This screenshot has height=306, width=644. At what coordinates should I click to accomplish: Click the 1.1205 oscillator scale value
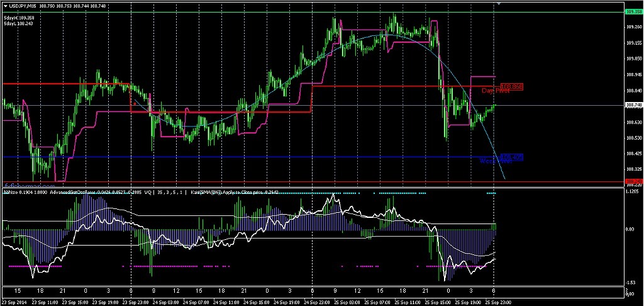[x=633, y=191]
